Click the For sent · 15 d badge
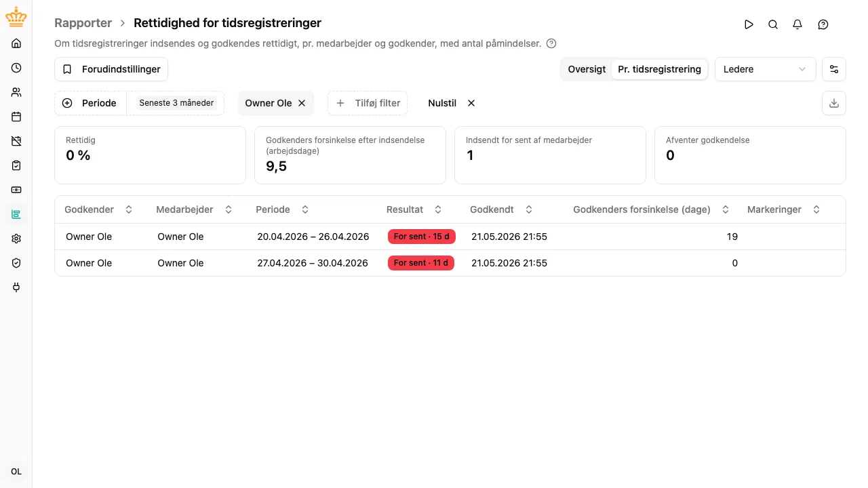 click(x=421, y=237)
